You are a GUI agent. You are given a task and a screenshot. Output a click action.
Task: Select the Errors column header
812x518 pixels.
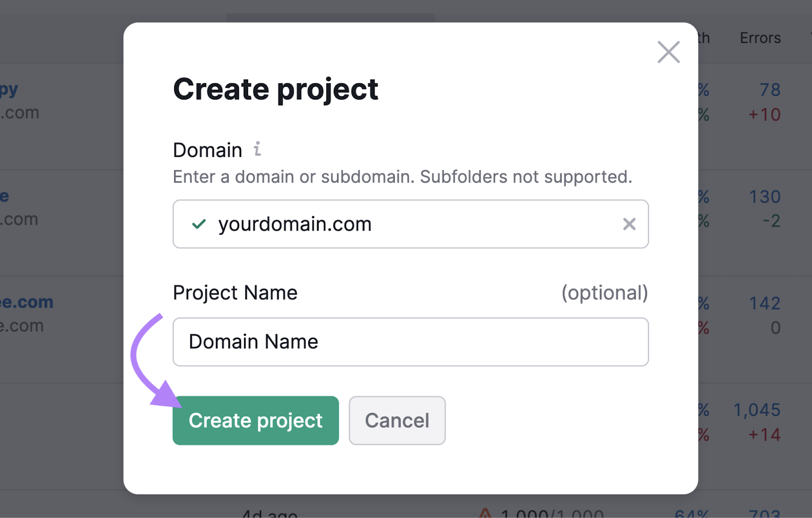759,38
